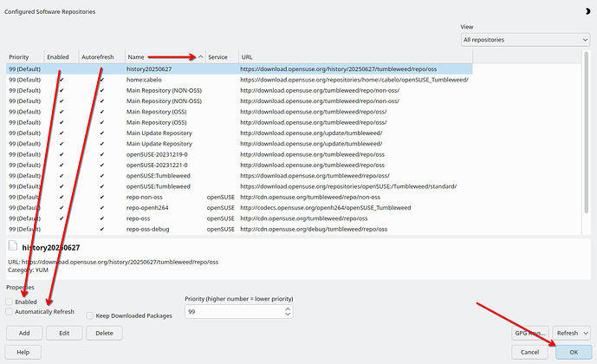The width and height of the screenshot is (597, 364).
Task: Click the Autorefresh checkmark in the repo-oss-debug row
Action: coord(101,229)
